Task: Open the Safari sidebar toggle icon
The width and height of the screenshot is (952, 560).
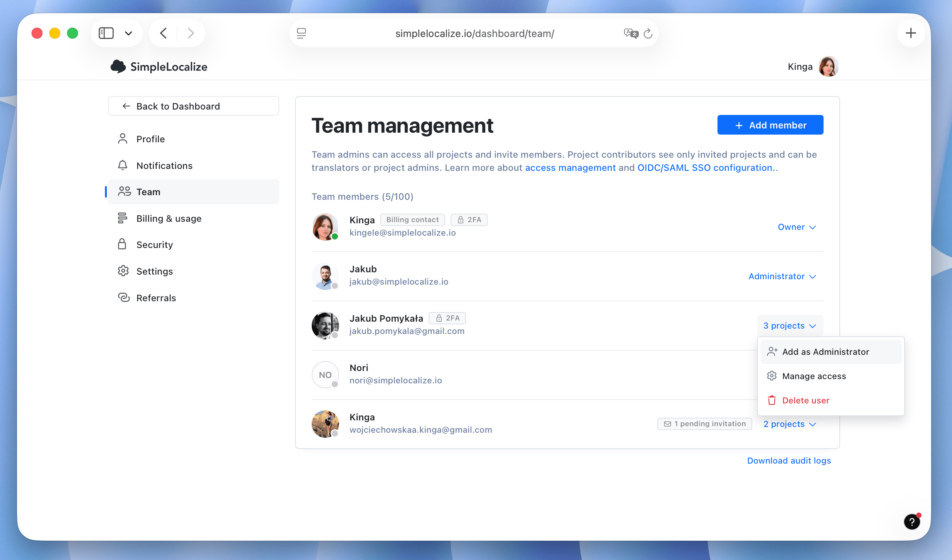Action: point(106,33)
